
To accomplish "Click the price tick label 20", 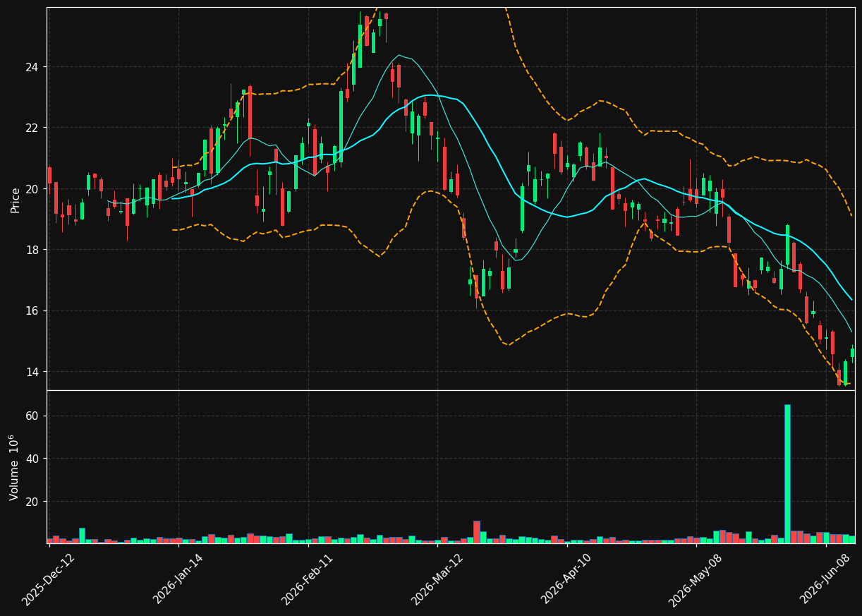I will coord(33,189).
